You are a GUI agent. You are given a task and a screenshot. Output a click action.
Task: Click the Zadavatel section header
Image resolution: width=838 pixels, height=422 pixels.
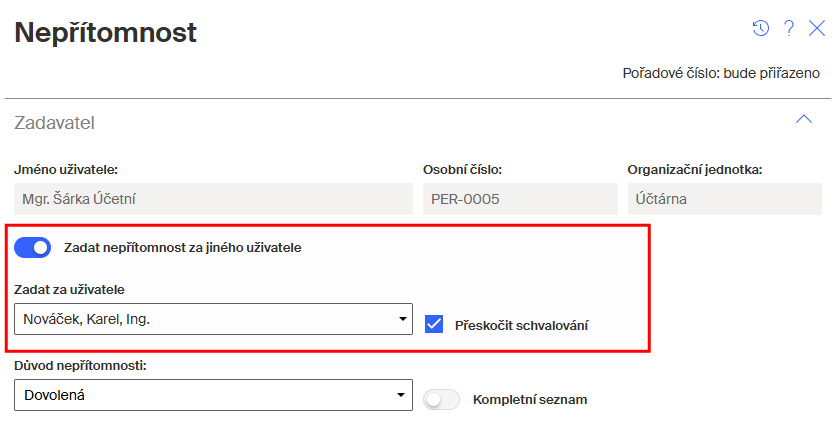pyautogui.click(x=55, y=123)
